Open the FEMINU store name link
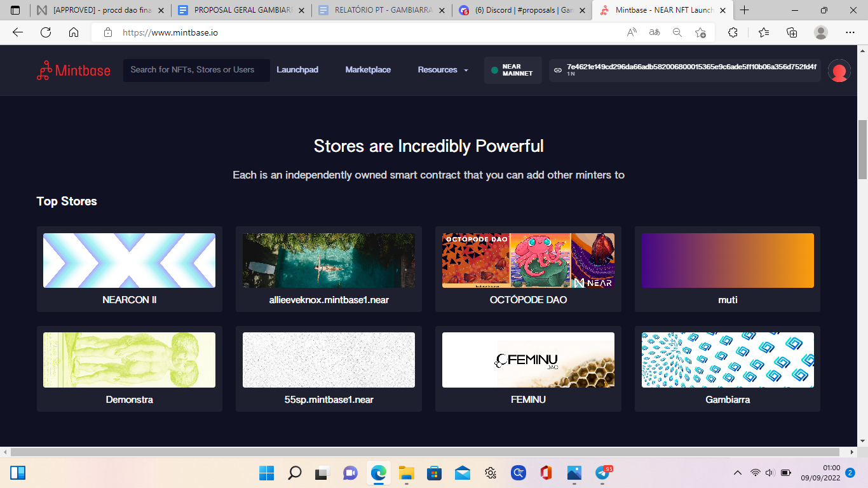Viewport: 868px width, 488px height. click(x=529, y=400)
